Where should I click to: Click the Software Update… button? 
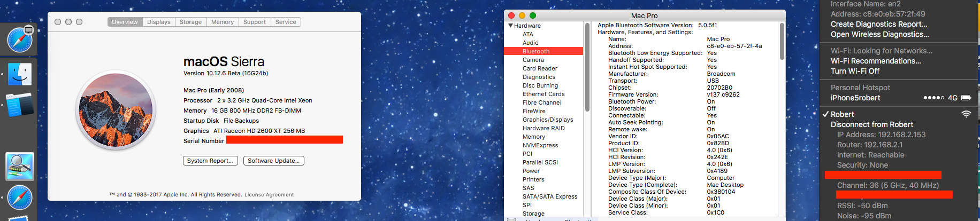click(x=274, y=161)
